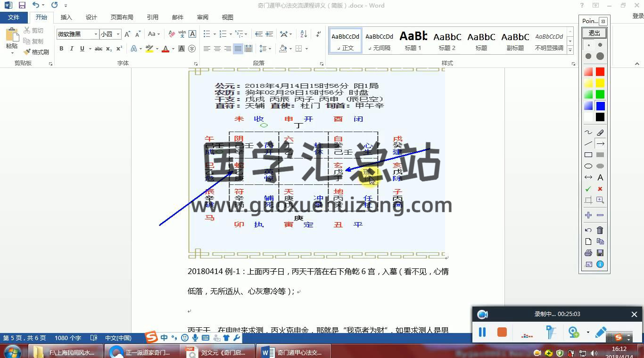Click the 退出 button in Pointofix
The height and width of the screenshot is (358, 644).
click(594, 33)
